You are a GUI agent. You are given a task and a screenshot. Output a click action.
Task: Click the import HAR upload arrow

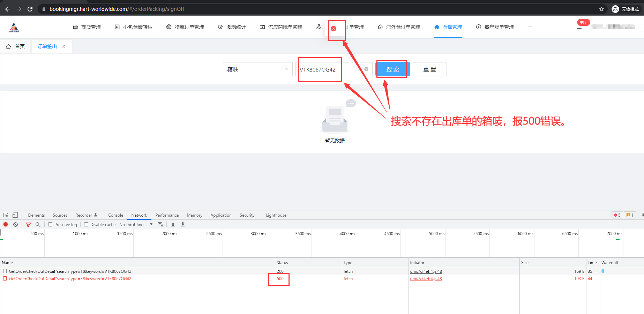173,224
